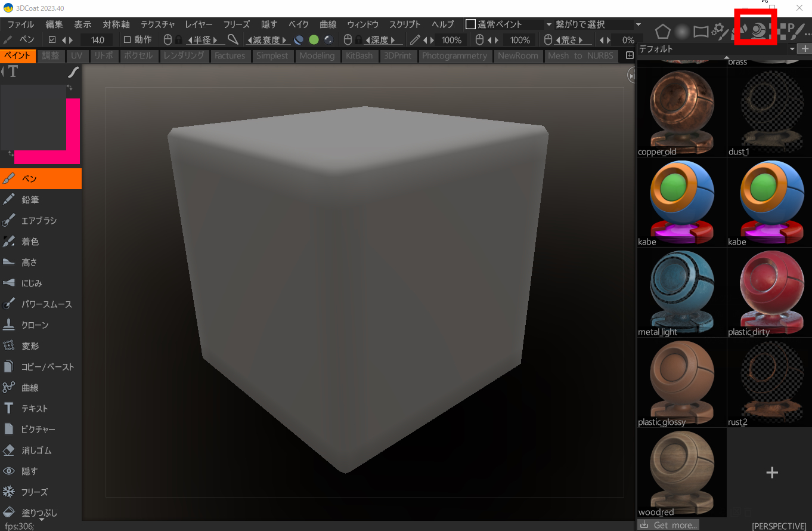This screenshot has height=531, width=812.
Task: Open the smart materials sphere icon panel
Action: pyautogui.click(x=758, y=31)
